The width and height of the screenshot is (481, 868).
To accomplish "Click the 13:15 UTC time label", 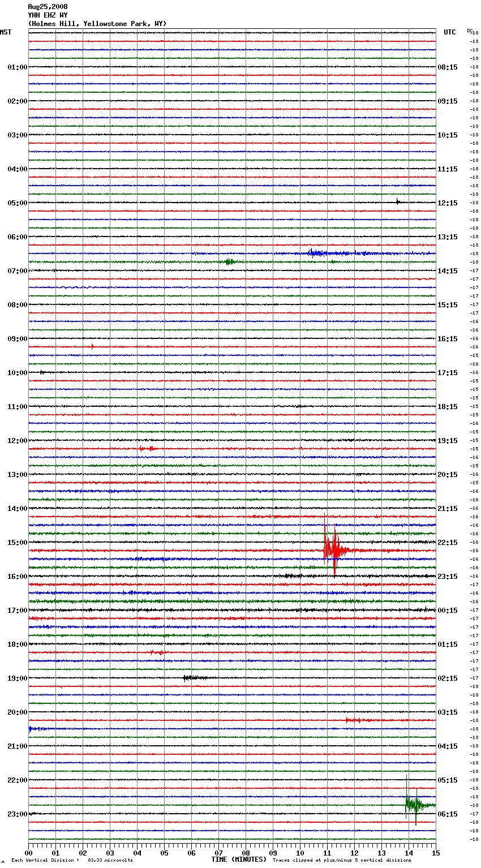I will click(x=448, y=237).
